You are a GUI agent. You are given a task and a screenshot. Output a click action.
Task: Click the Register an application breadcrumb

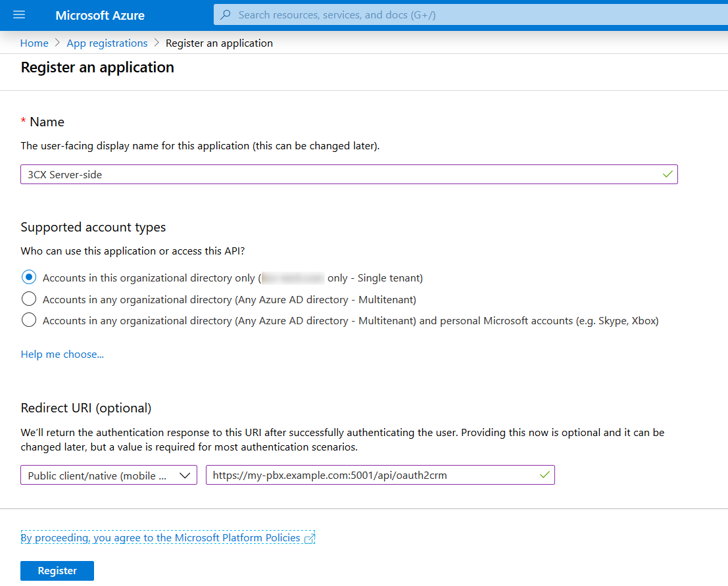(x=219, y=43)
